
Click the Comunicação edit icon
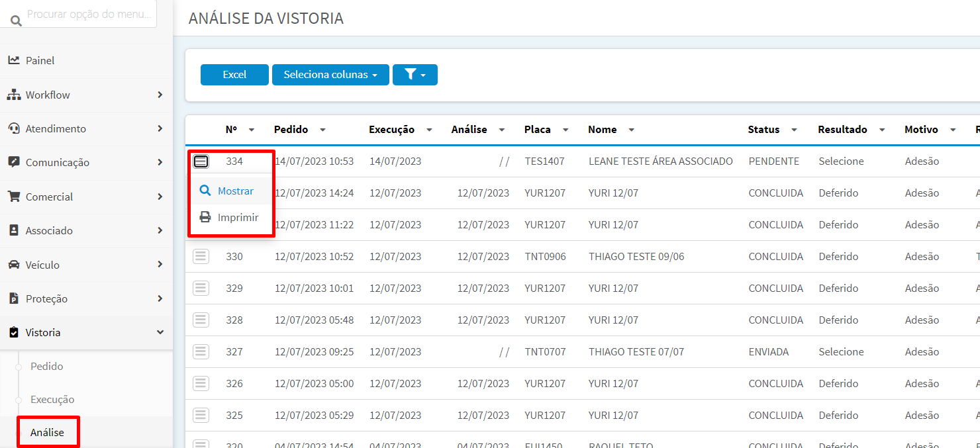coord(13,162)
